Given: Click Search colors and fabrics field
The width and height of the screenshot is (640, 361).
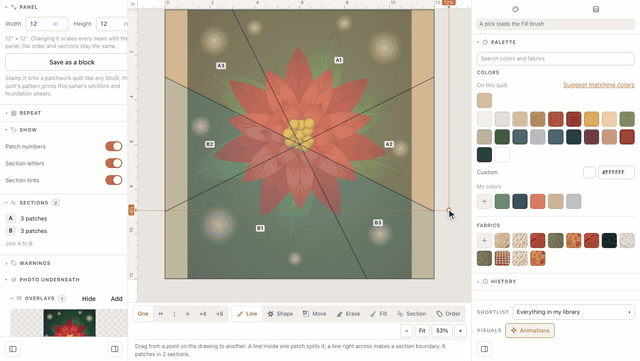Looking at the screenshot, I should 556,58.
